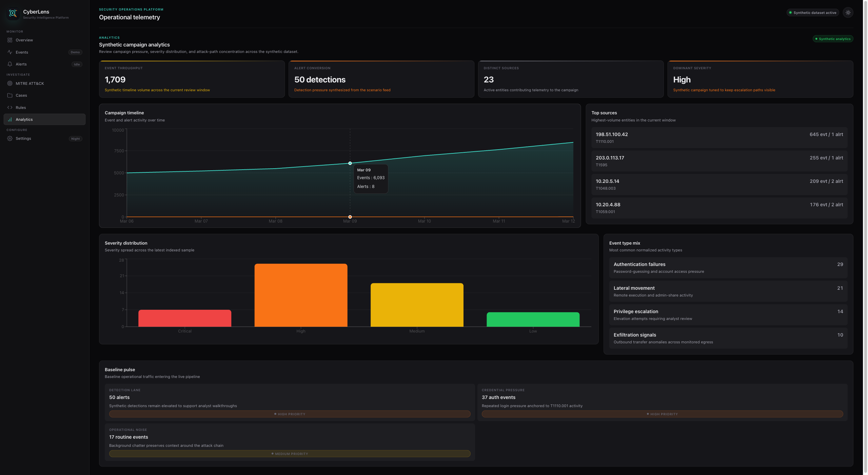Viewport: 868px width, 475px height.
Task: Click the Overview grid icon
Action: (10, 40)
